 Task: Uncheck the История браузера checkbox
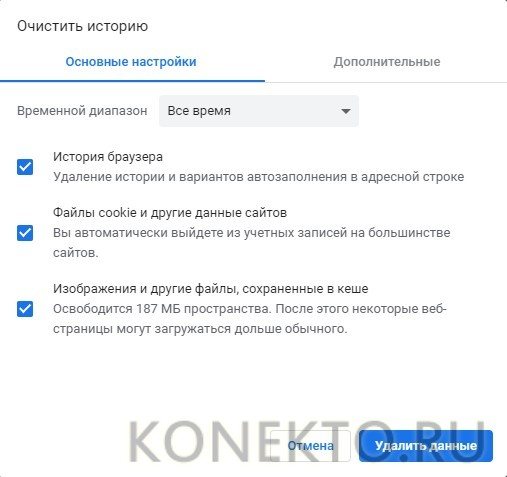click(25, 167)
